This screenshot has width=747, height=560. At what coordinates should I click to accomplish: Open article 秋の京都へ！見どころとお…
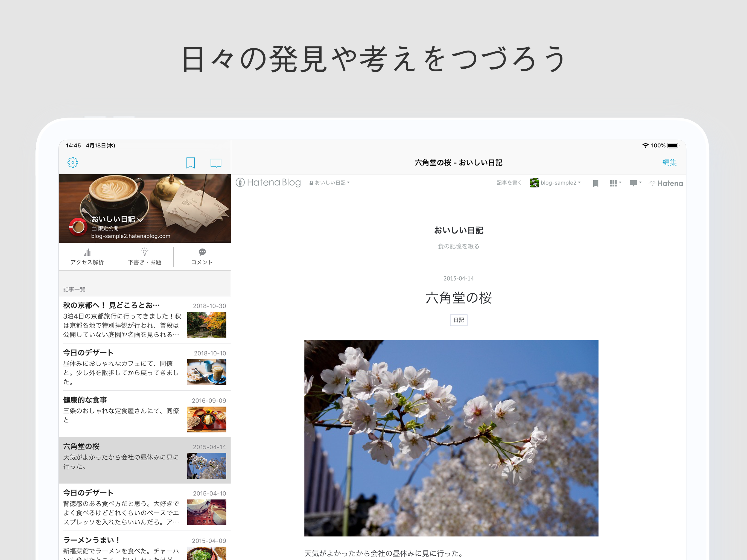click(145, 320)
